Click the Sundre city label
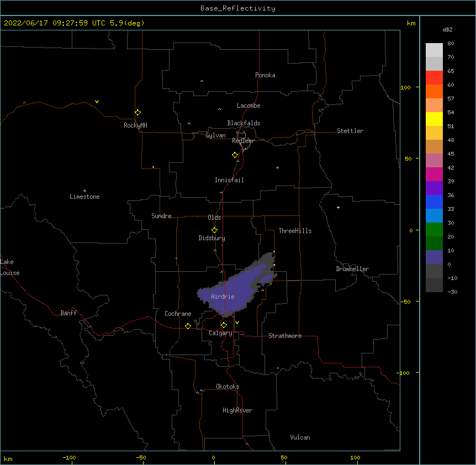This screenshot has height=465, width=476. pos(161,216)
